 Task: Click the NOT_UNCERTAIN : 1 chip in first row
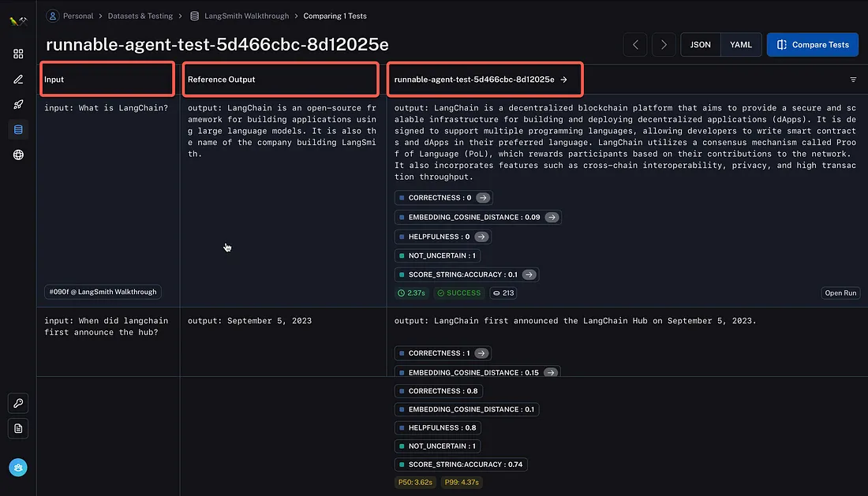click(x=438, y=255)
